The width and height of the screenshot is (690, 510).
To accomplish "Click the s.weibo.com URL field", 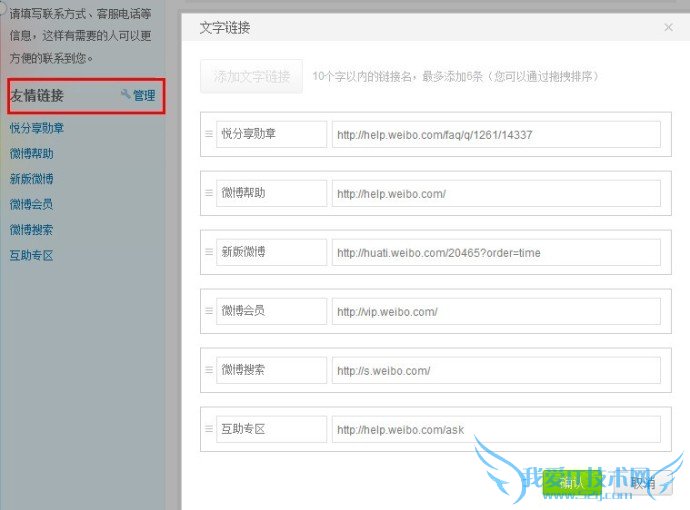I will click(496, 370).
